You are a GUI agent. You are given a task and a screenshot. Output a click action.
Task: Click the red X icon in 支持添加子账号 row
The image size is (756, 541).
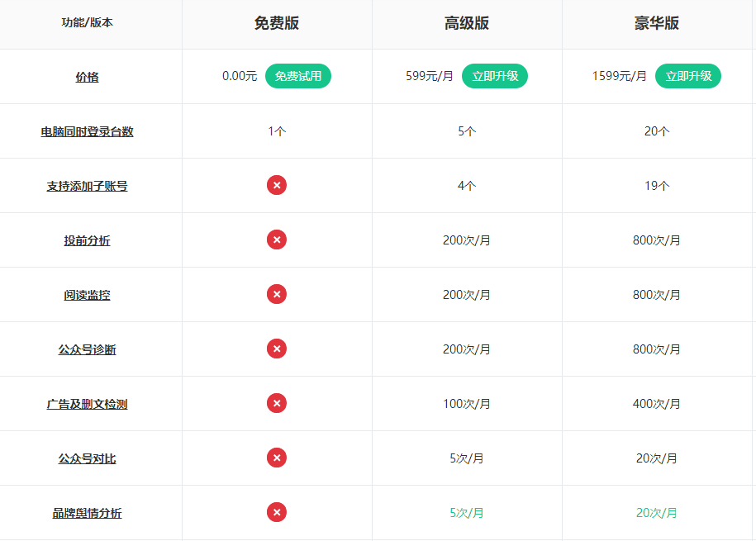[277, 185]
